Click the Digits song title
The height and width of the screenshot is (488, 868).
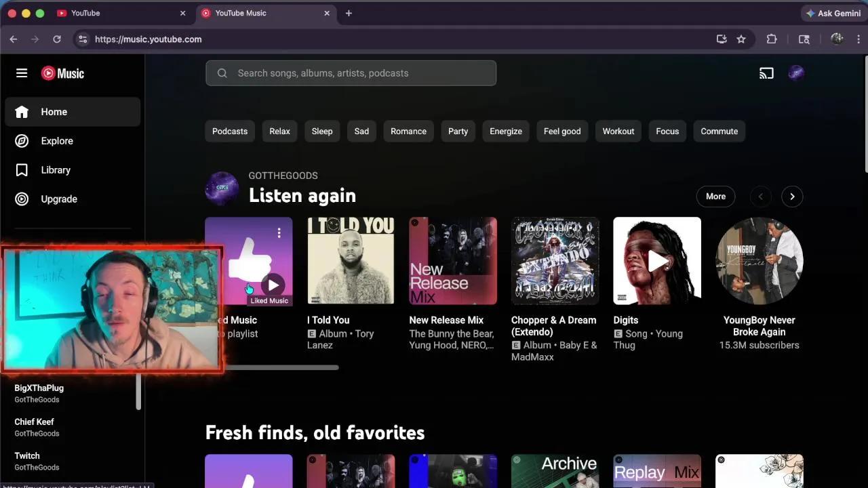point(626,320)
